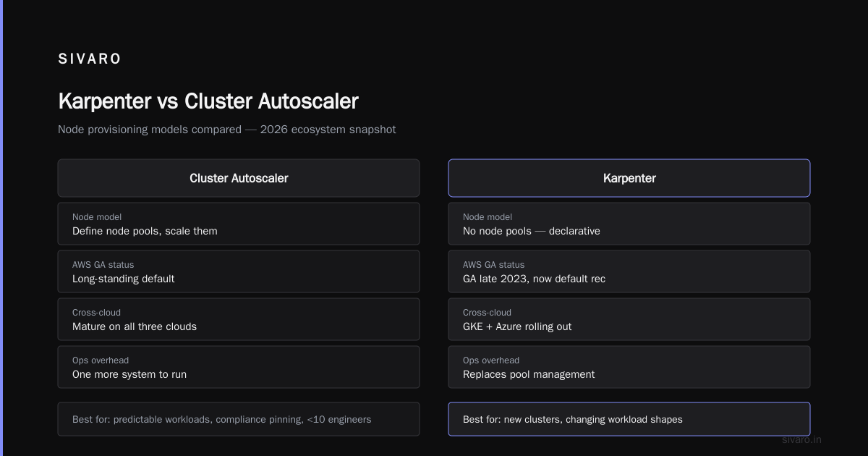The height and width of the screenshot is (456, 868).
Task: Click 'GA late 2023, now default rec' value
Action: pyautogui.click(x=534, y=279)
